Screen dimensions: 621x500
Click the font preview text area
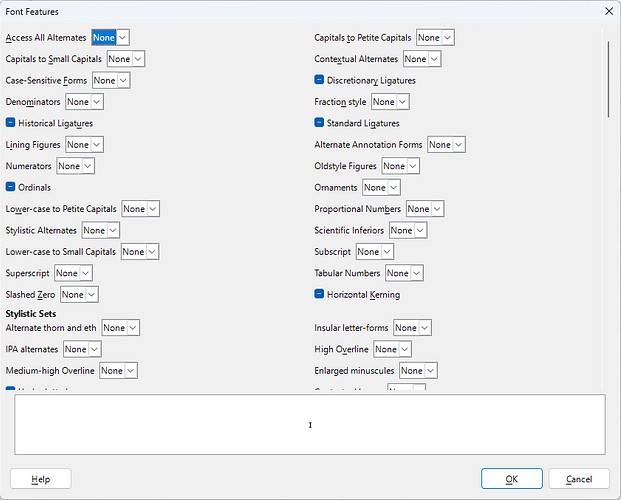point(310,425)
